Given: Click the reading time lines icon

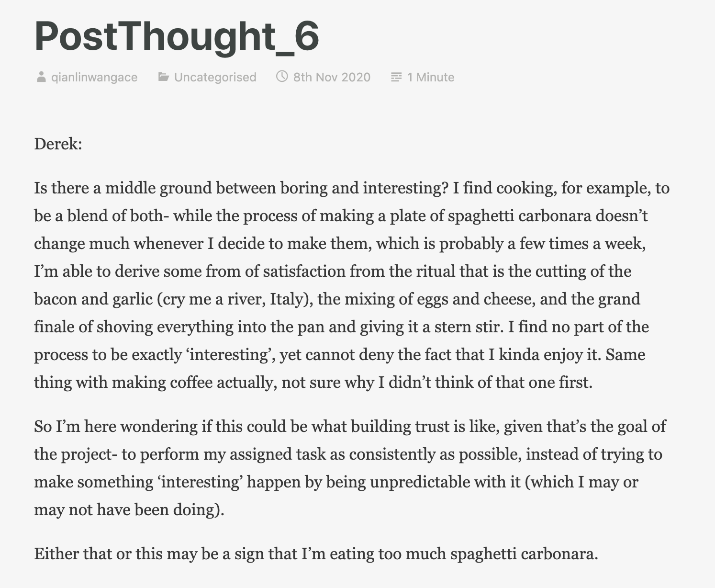Looking at the screenshot, I should coord(396,77).
